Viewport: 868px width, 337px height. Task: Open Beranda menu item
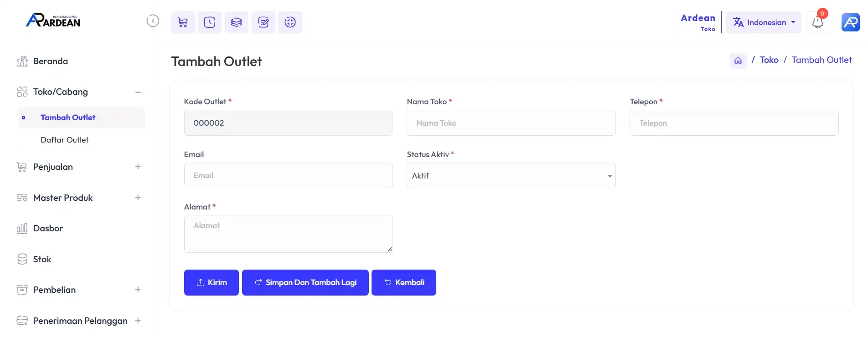coord(50,61)
